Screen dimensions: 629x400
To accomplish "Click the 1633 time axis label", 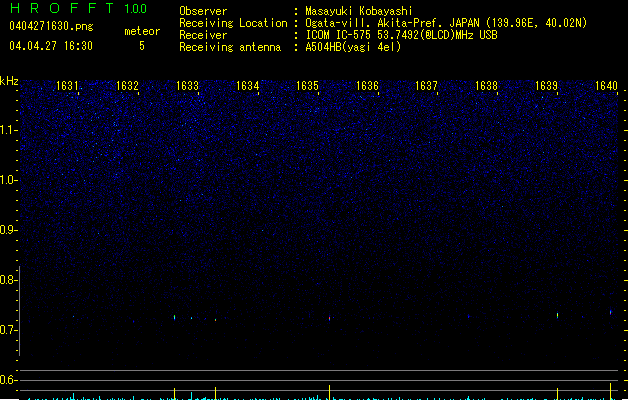I will pos(187,86).
